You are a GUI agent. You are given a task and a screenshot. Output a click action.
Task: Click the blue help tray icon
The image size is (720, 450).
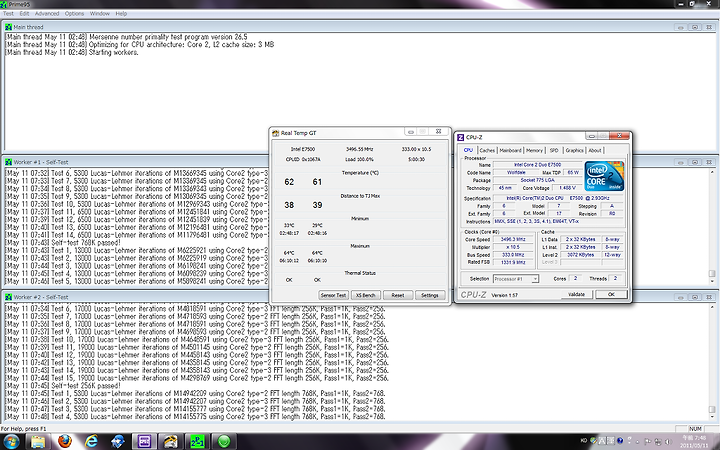[620, 441]
